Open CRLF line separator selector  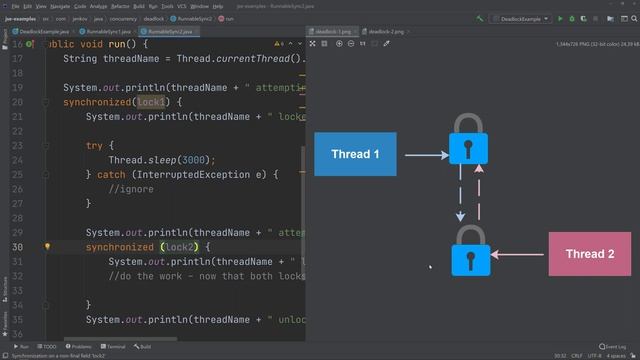click(577, 356)
